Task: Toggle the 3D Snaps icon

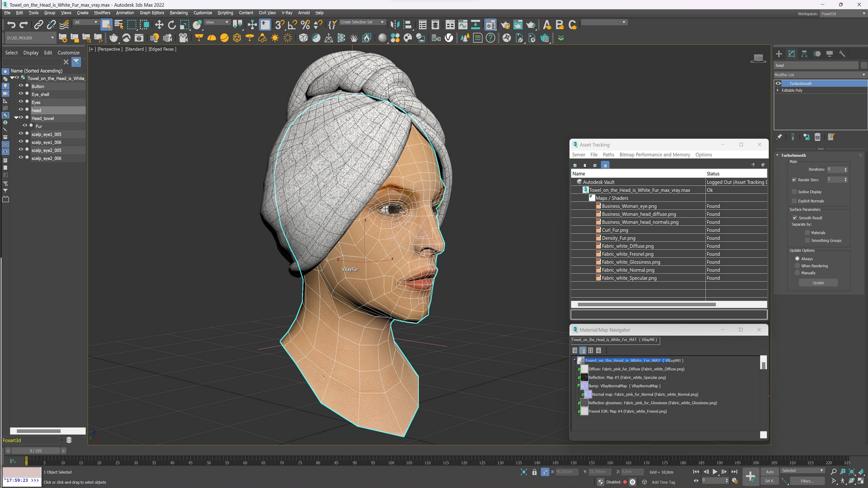Action: (280, 25)
